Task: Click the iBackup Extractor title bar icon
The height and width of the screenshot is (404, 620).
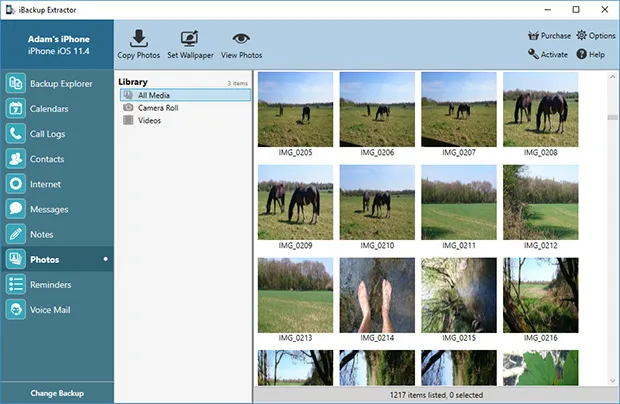Action: (x=10, y=9)
